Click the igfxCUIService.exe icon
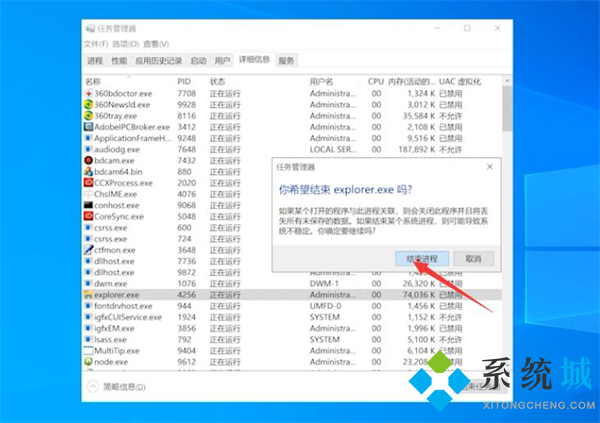Screen dimensions: 600x423 [88, 317]
